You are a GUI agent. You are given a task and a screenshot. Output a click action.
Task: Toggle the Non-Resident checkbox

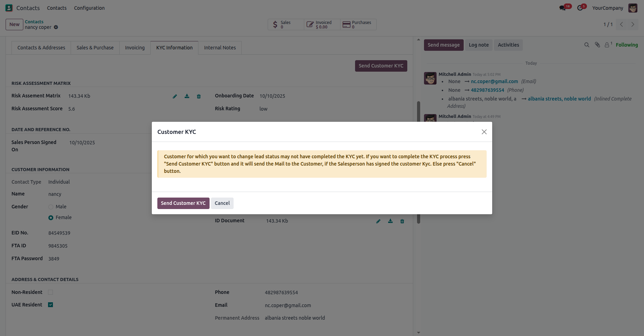click(50, 292)
